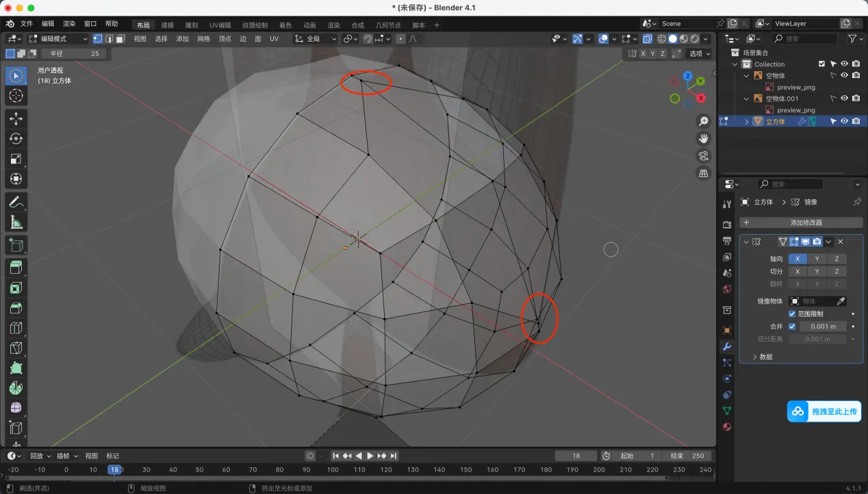The height and width of the screenshot is (494, 868).
Task: Expand the 数据 section in modifier
Action: 760,356
